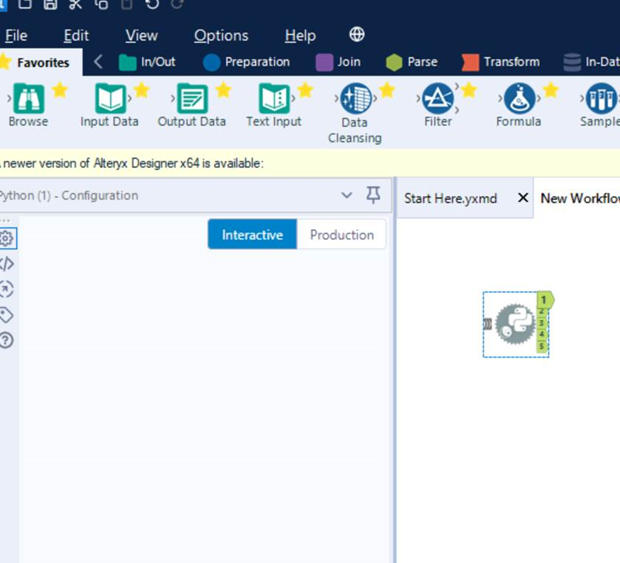Select the Text Input tool

[x=274, y=98]
